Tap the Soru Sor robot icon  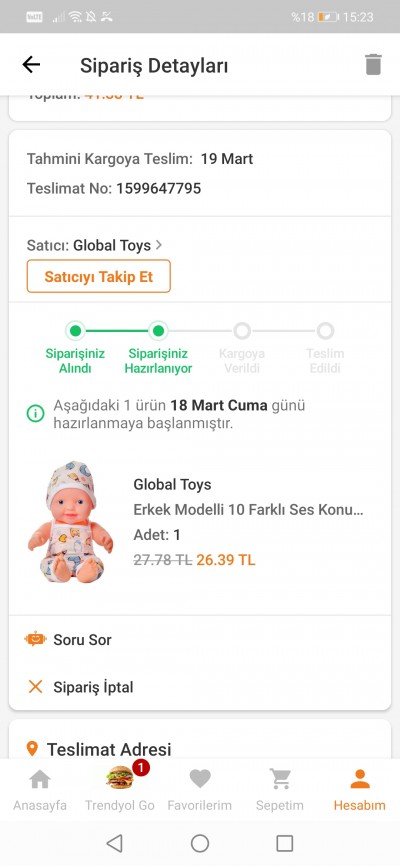click(x=35, y=640)
